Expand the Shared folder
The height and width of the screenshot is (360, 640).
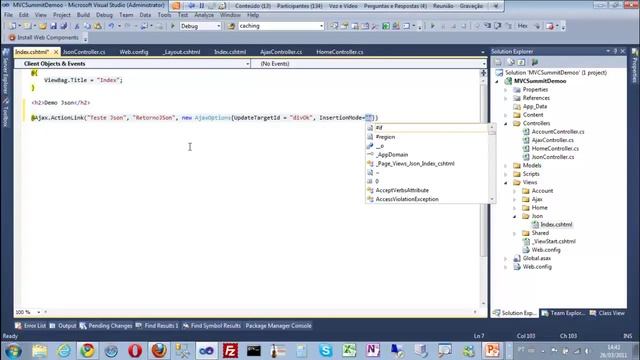pos(515,233)
